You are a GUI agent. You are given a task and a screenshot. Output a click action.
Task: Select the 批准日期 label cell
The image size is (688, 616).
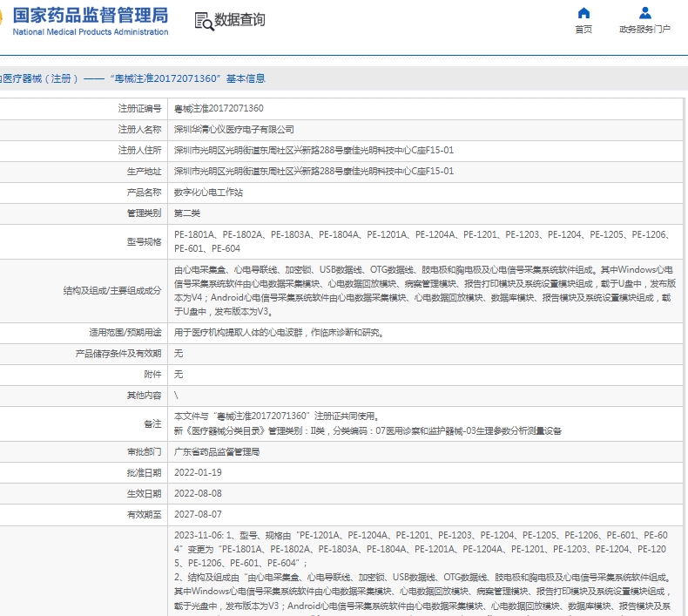(84, 473)
